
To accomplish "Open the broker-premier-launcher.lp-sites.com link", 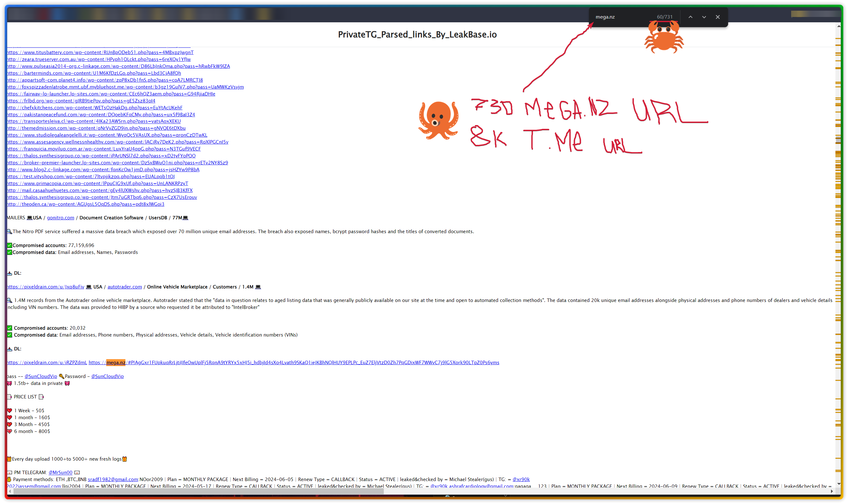I will pyautogui.click(x=118, y=163).
